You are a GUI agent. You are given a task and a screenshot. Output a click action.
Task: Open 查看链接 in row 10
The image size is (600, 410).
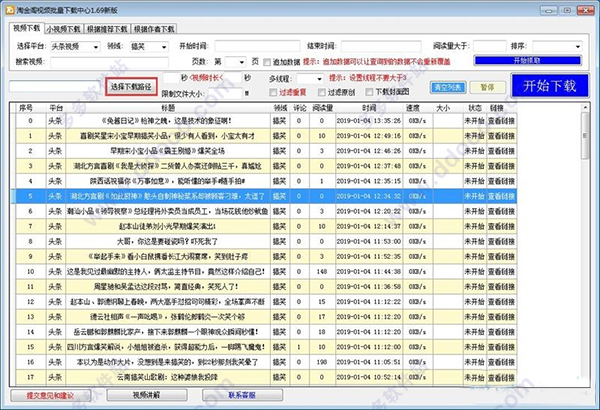click(x=501, y=272)
